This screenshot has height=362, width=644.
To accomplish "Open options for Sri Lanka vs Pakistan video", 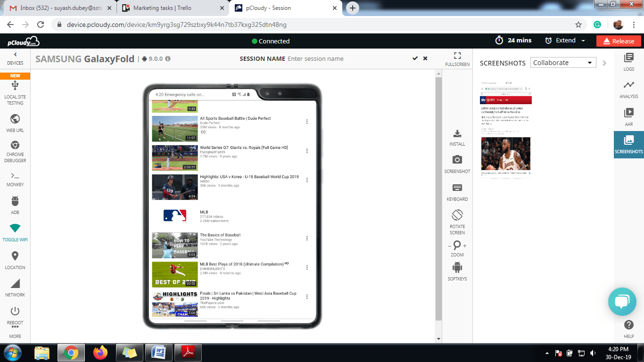I will pyautogui.click(x=307, y=296).
